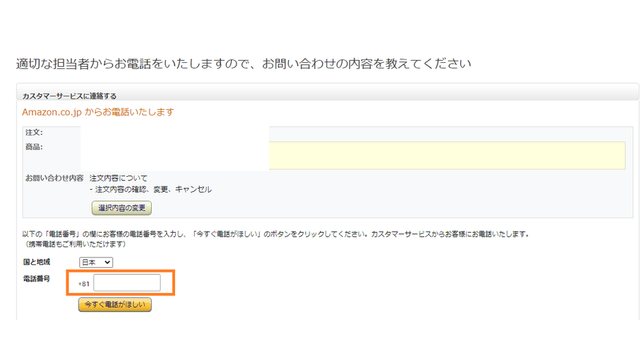Click the 国と地域 label

pos(36,262)
